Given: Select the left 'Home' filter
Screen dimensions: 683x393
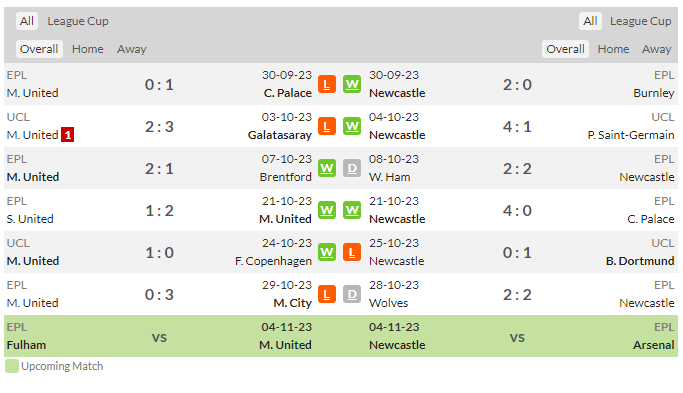Looking at the screenshot, I should [88, 49].
